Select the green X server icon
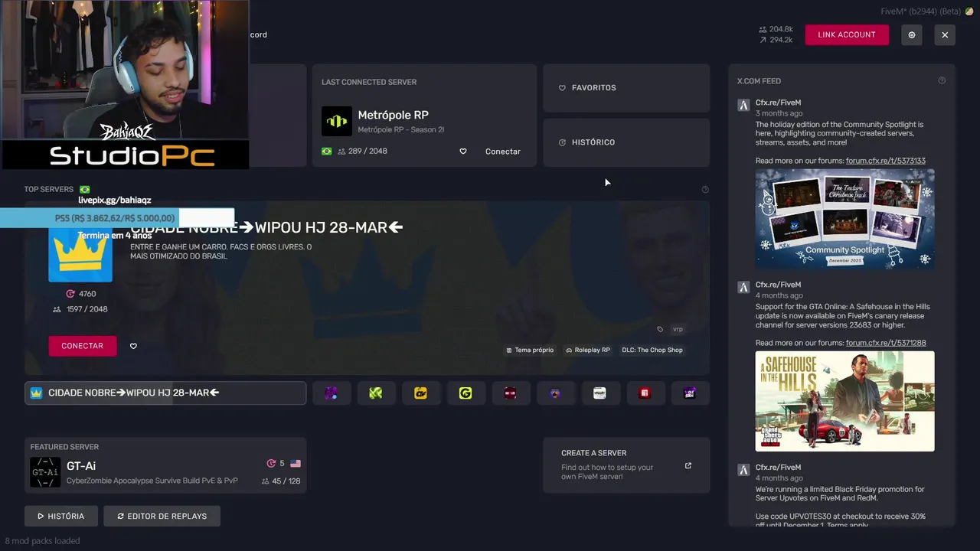The height and width of the screenshot is (551, 980). [x=376, y=393]
